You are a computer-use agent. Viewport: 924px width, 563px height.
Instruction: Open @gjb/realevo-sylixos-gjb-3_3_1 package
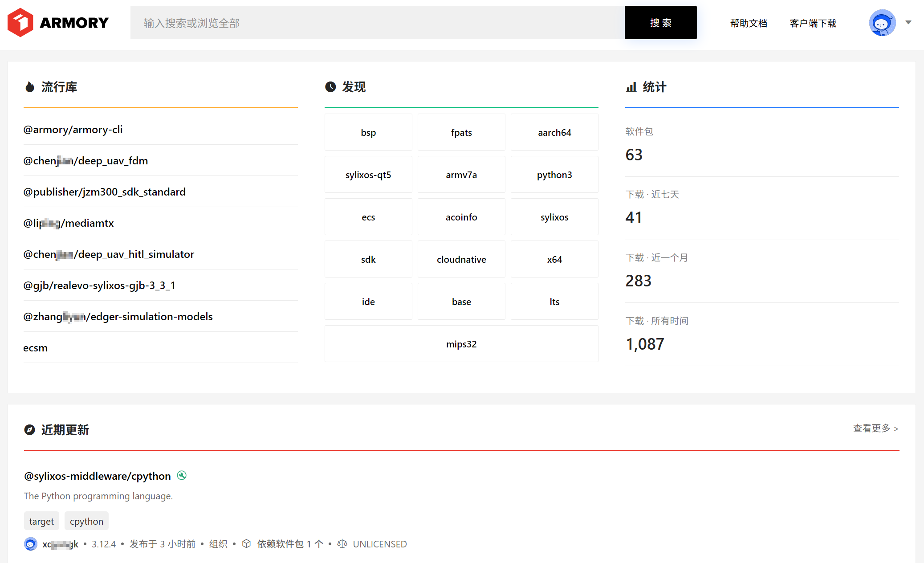pyautogui.click(x=99, y=286)
